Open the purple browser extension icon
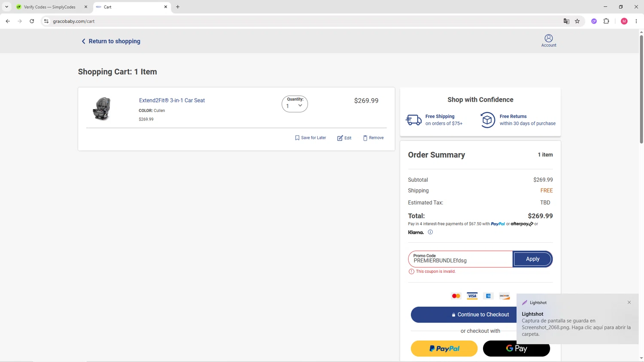644x362 pixels. tap(594, 21)
